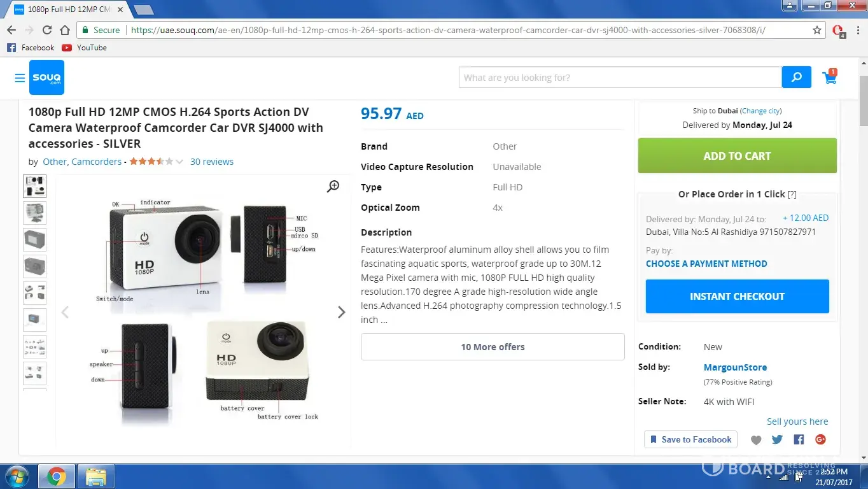Share the product on Twitter
The height and width of the screenshot is (489, 868).
777,439
